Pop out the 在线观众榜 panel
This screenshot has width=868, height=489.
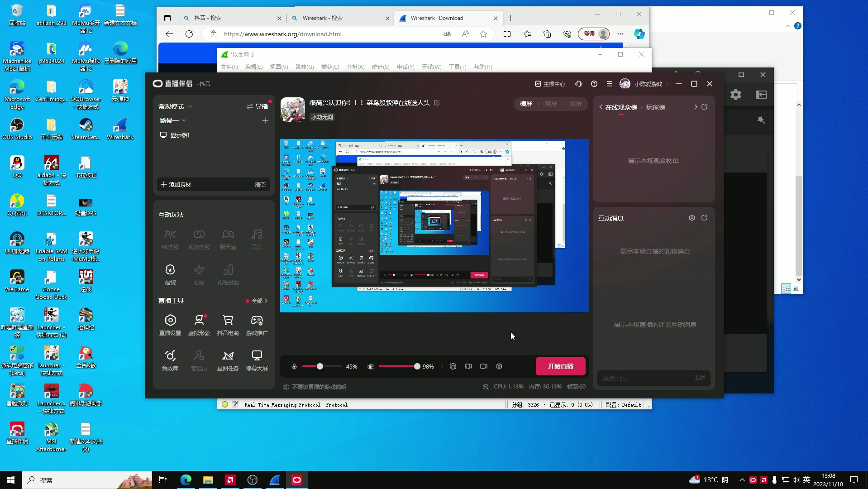(x=705, y=107)
